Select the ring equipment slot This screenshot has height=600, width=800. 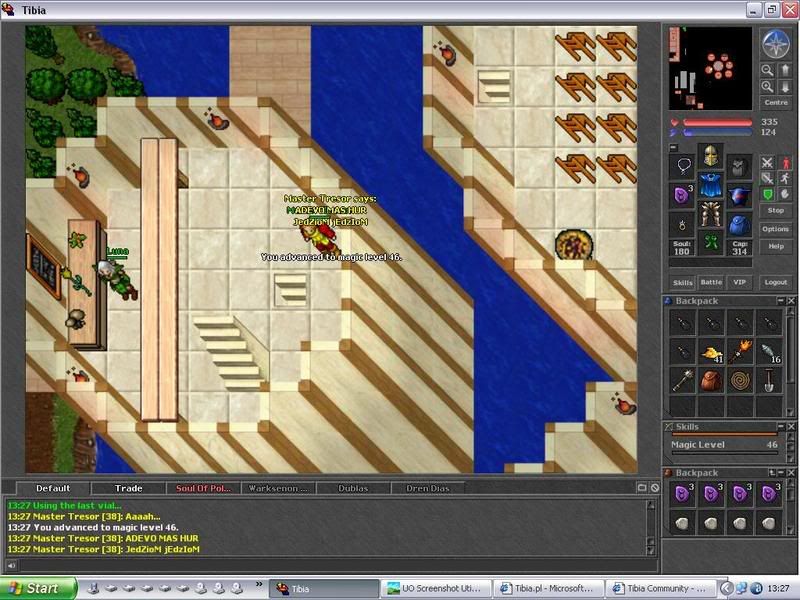[682, 224]
